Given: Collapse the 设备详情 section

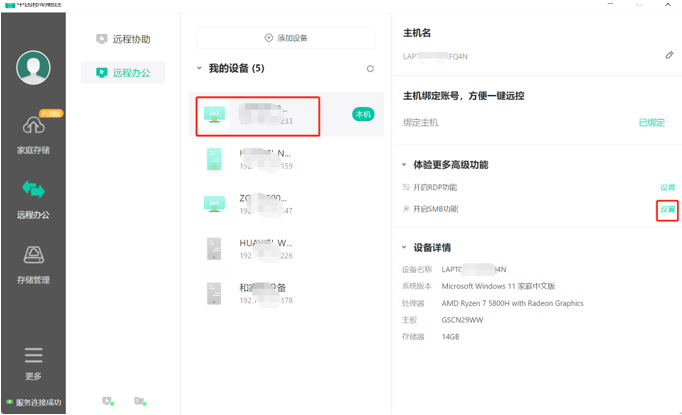Looking at the screenshot, I should tap(405, 247).
